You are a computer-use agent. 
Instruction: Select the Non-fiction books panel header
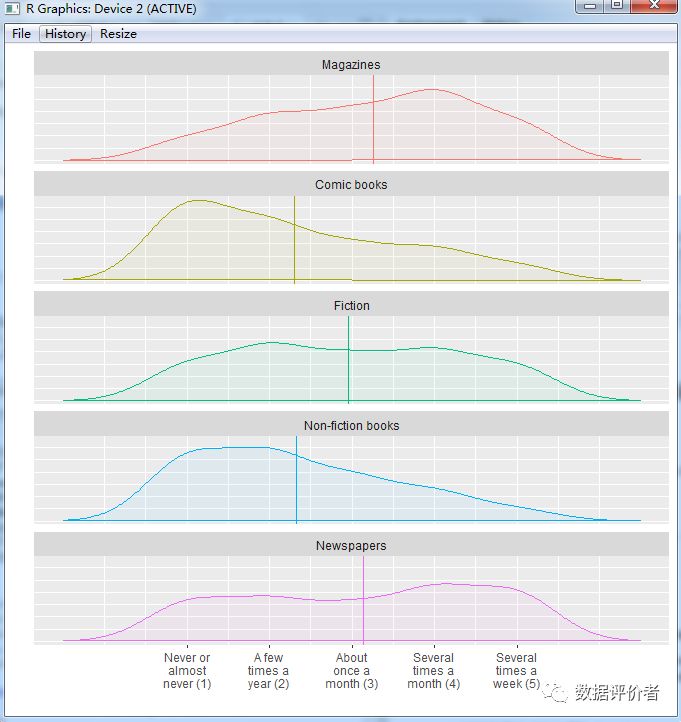click(351, 425)
